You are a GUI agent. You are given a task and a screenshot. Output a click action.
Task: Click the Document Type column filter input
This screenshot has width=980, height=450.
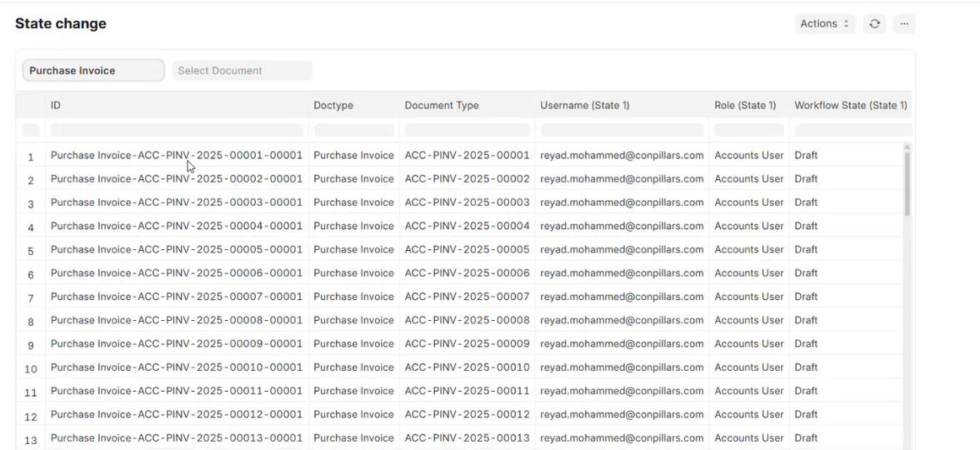tap(467, 130)
